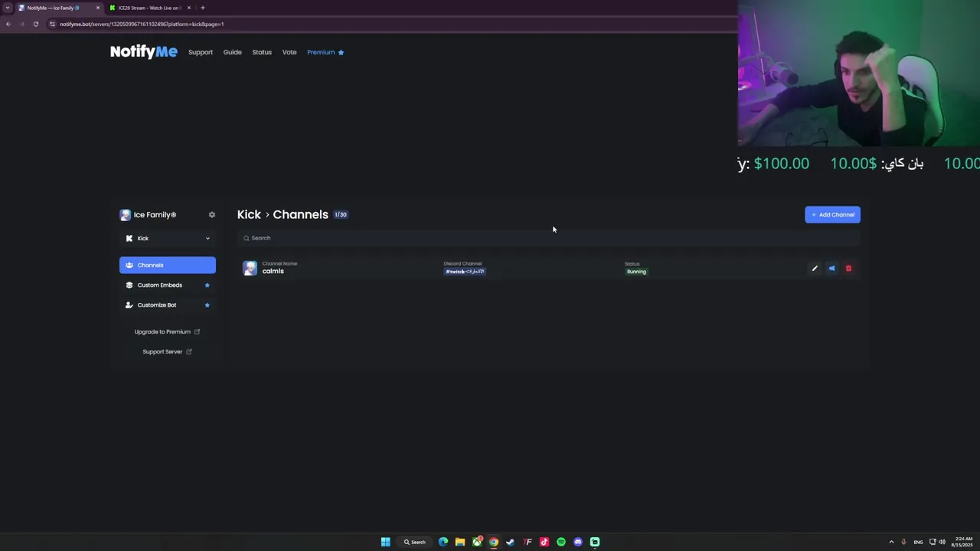Open TikTok app from taskbar
The width and height of the screenshot is (980, 551).
(x=544, y=542)
